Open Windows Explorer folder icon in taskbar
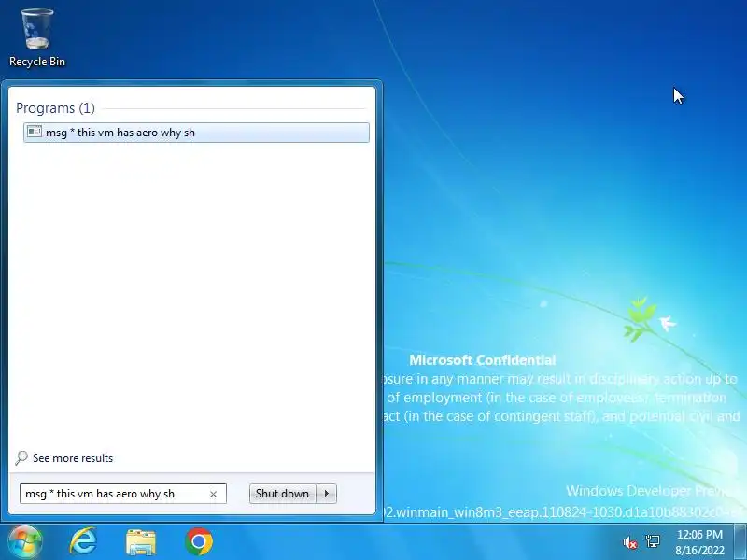Image resolution: width=747 pixels, height=560 pixels. click(x=141, y=542)
